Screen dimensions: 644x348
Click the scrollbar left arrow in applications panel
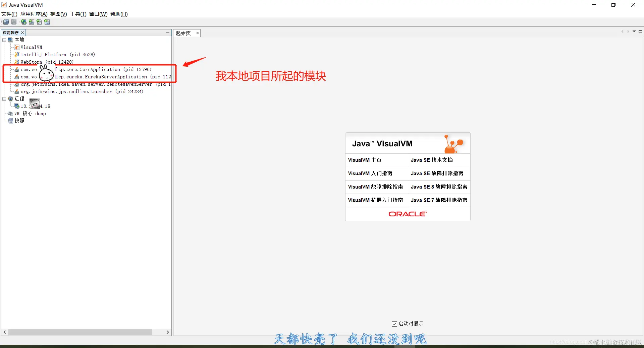click(4, 332)
